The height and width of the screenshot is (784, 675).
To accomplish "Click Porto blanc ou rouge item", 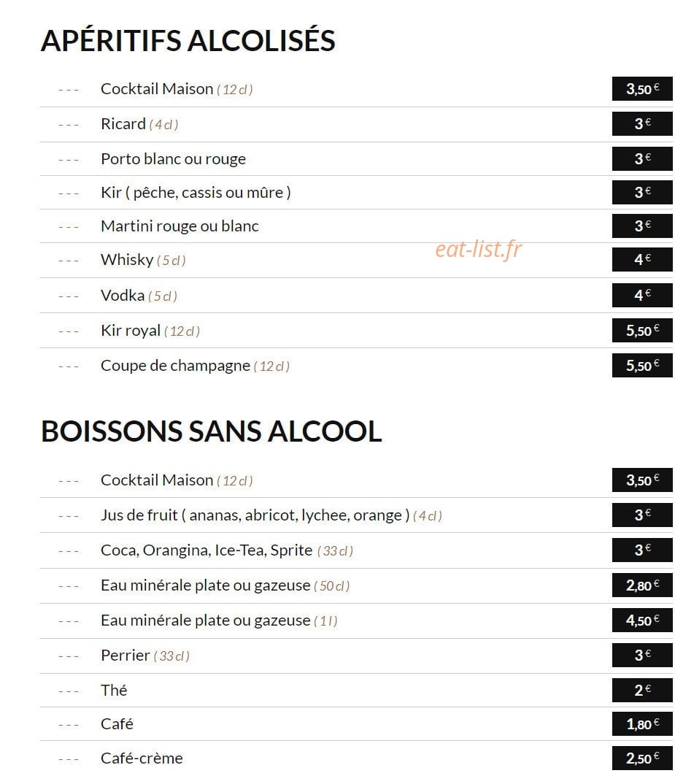I will (x=173, y=159).
